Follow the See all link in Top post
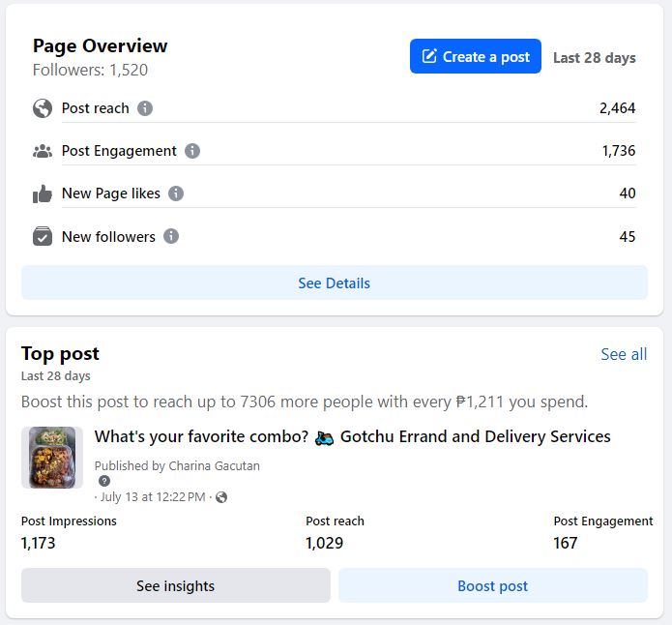Viewport: 672px width, 625px height. tap(624, 354)
